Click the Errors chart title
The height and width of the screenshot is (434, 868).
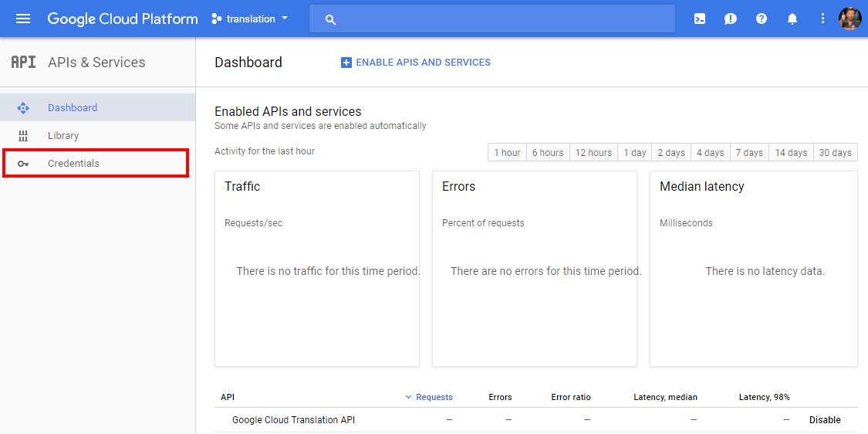pyautogui.click(x=458, y=187)
